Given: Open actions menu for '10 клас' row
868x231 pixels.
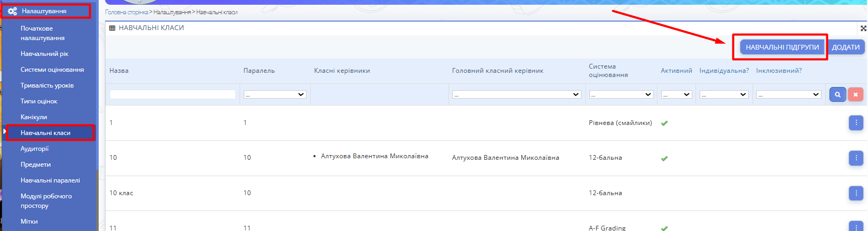Looking at the screenshot, I should [x=856, y=193].
